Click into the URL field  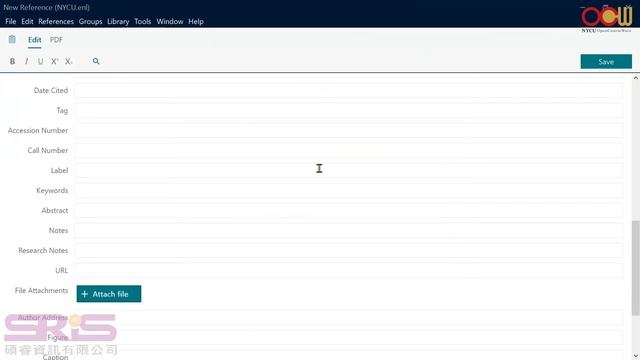pos(349,271)
